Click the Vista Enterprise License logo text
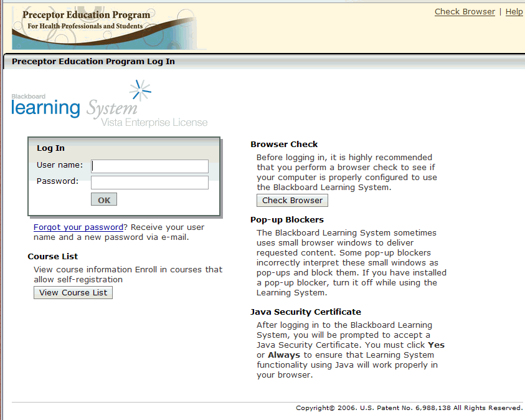Screen dimensions: 525x420 click(154, 123)
